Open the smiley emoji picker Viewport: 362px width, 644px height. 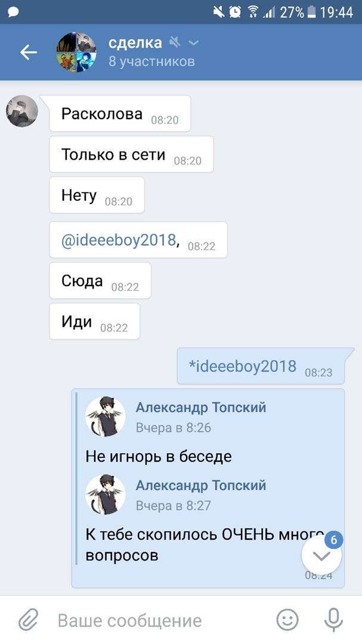[287, 620]
